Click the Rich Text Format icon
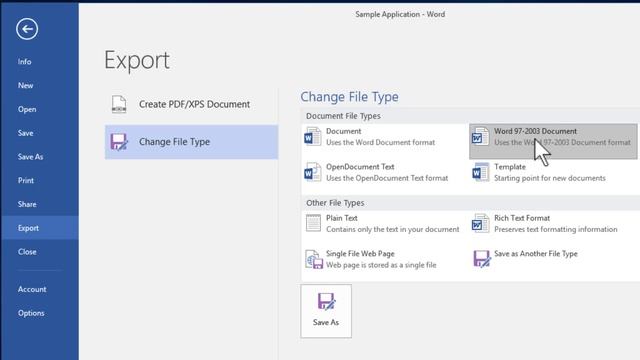 [x=480, y=223]
